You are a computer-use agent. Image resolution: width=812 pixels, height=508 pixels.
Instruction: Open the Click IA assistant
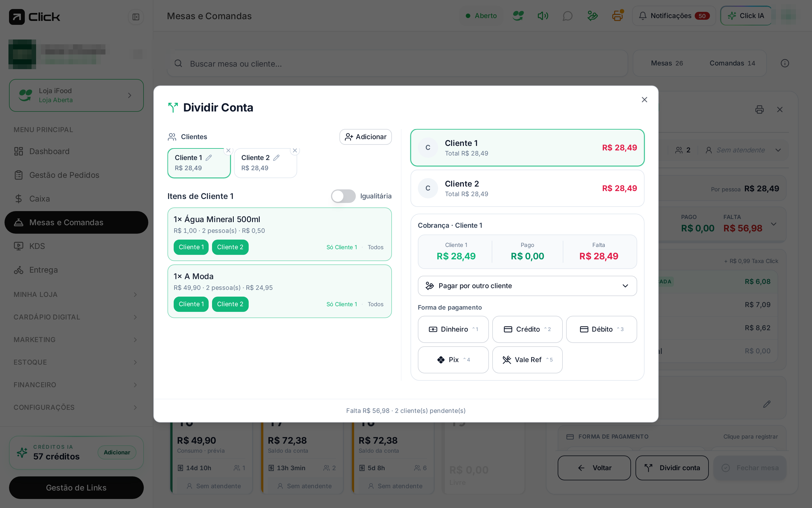click(x=746, y=16)
